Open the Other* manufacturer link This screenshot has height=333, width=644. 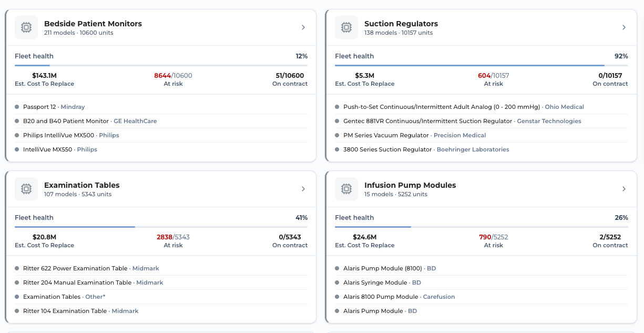[x=95, y=297]
